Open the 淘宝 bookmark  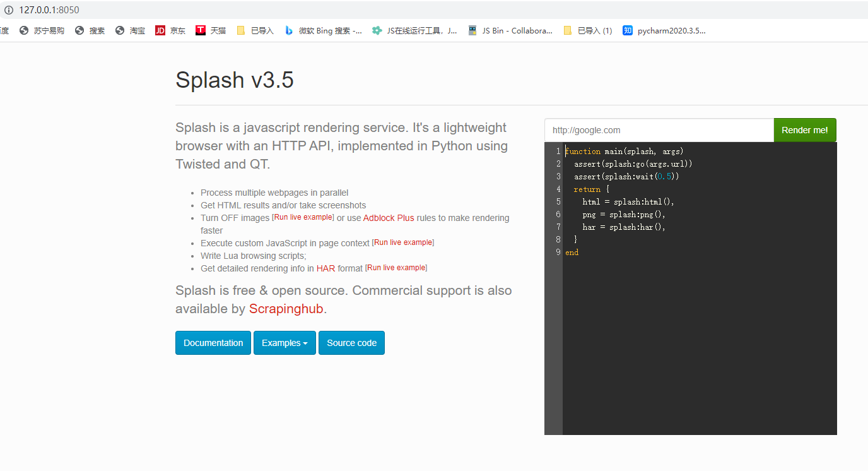130,30
